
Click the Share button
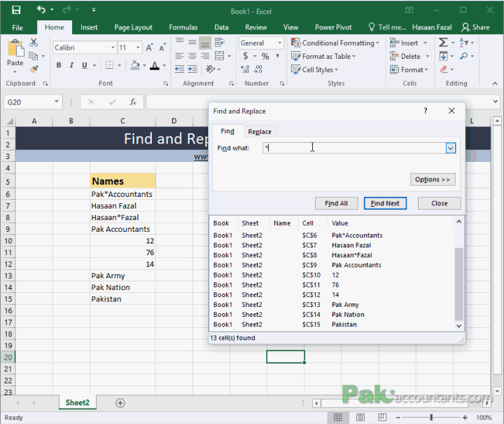click(476, 27)
